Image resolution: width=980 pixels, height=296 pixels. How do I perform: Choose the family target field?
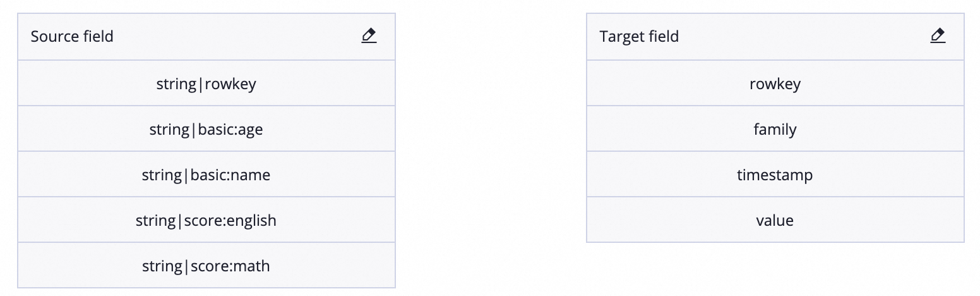point(775,129)
